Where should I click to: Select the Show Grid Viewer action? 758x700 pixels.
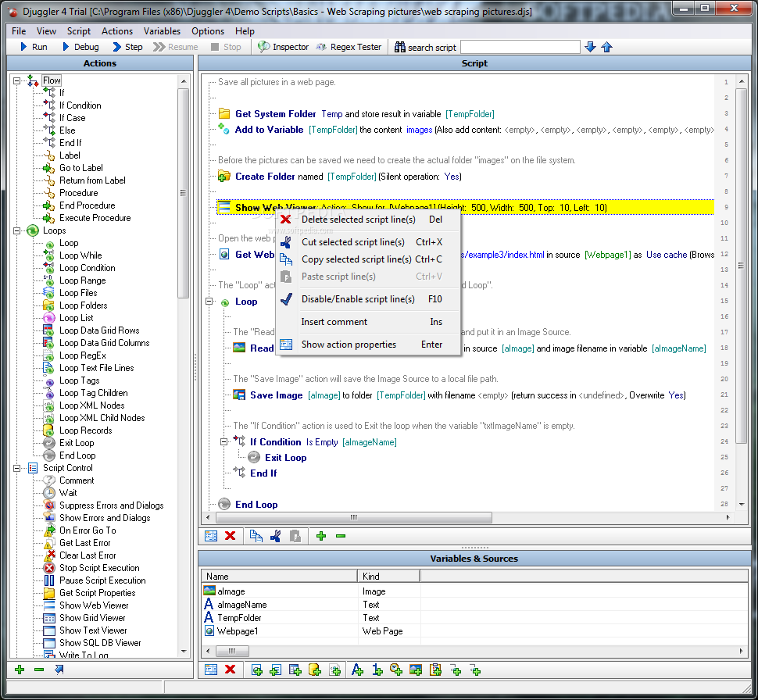coord(92,618)
